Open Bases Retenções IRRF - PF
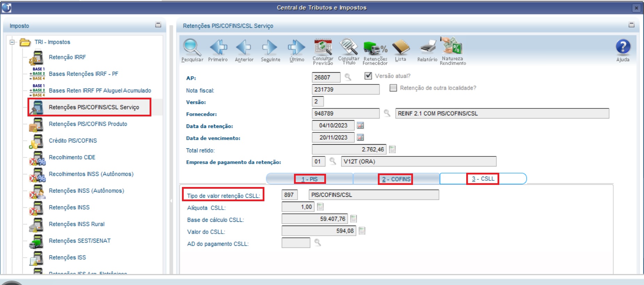The height and width of the screenshot is (285, 644). pyautogui.click(x=84, y=74)
